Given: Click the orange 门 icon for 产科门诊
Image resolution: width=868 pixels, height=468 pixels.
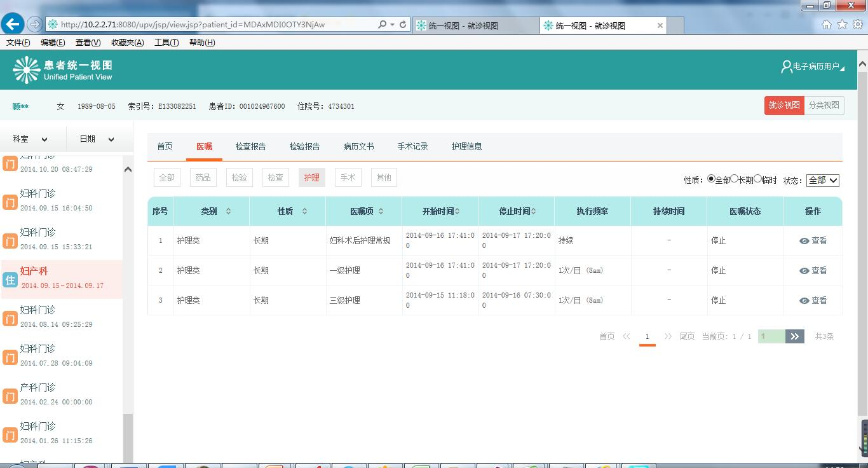Looking at the screenshot, I should pos(10,396).
